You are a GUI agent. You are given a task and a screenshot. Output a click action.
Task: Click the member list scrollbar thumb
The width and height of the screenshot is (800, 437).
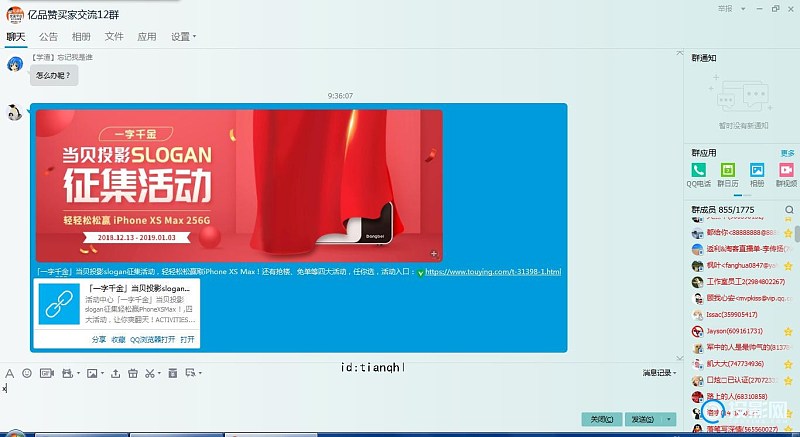(797, 235)
